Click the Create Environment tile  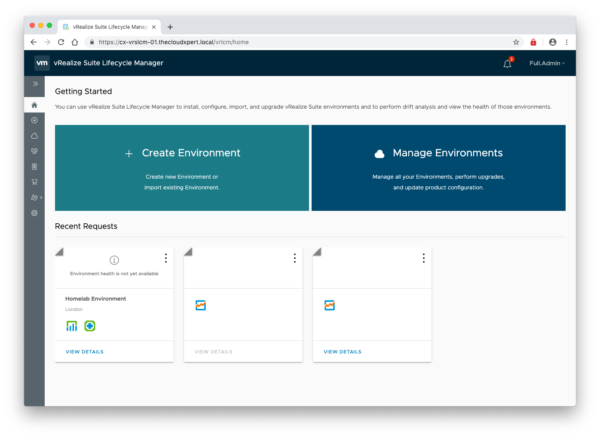182,167
